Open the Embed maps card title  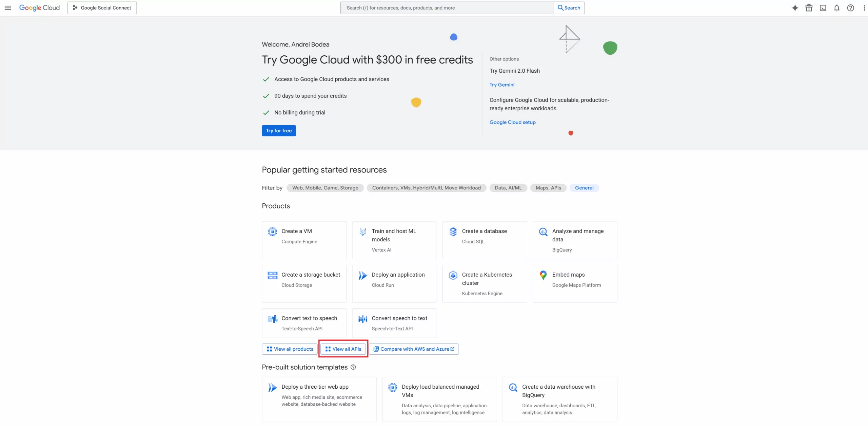coord(568,275)
